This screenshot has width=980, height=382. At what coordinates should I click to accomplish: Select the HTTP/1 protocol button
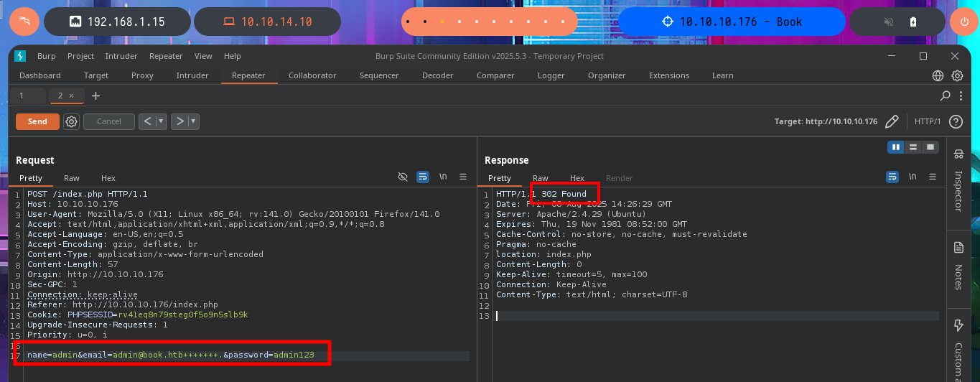pyautogui.click(x=928, y=121)
